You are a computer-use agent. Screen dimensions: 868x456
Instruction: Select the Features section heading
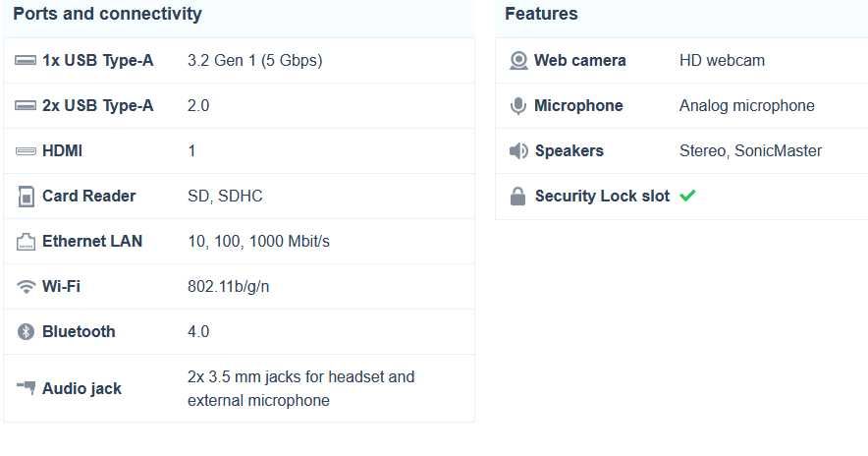coord(541,14)
